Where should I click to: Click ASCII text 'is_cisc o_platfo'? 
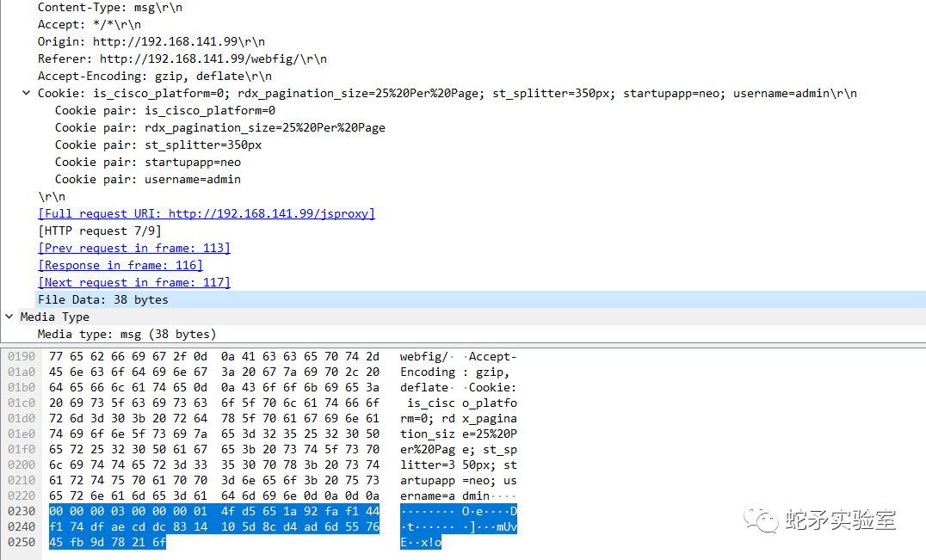tap(462, 403)
